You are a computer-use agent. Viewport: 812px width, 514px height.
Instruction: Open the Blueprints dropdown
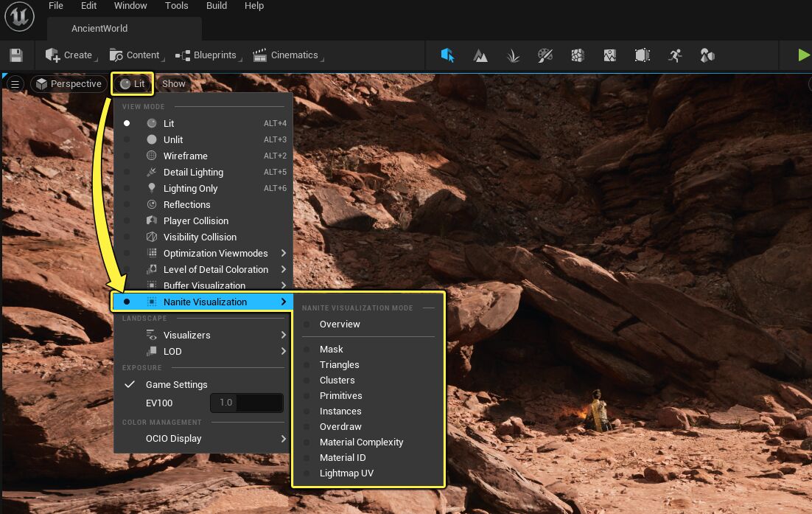(x=209, y=55)
